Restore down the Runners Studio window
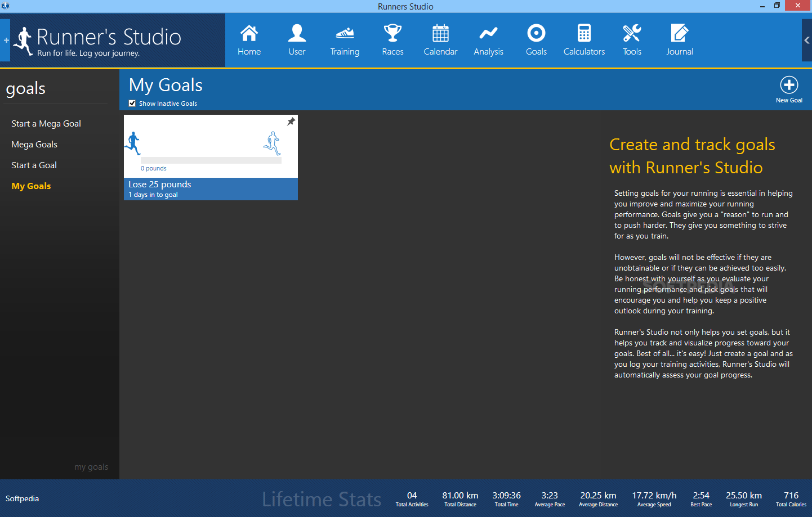The height and width of the screenshot is (517, 812). (x=777, y=6)
